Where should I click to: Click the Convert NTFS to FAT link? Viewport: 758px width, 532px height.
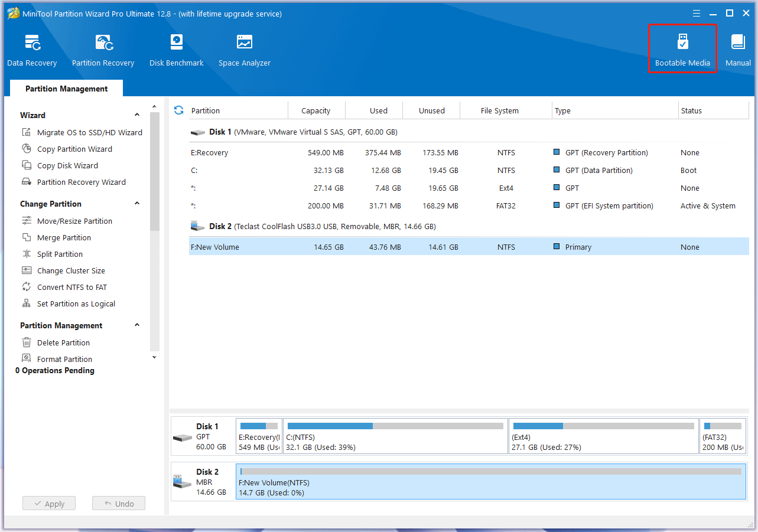click(72, 287)
